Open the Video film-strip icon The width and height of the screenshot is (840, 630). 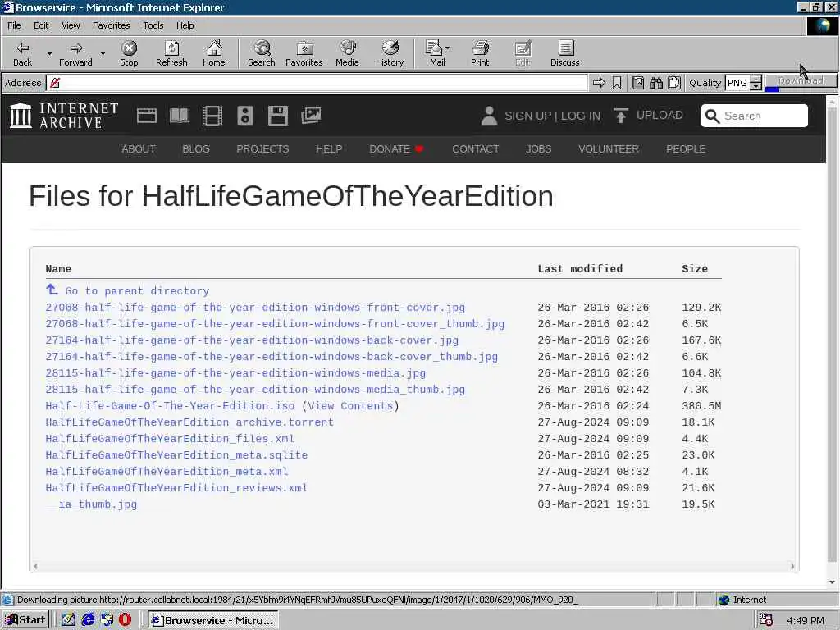coord(212,116)
